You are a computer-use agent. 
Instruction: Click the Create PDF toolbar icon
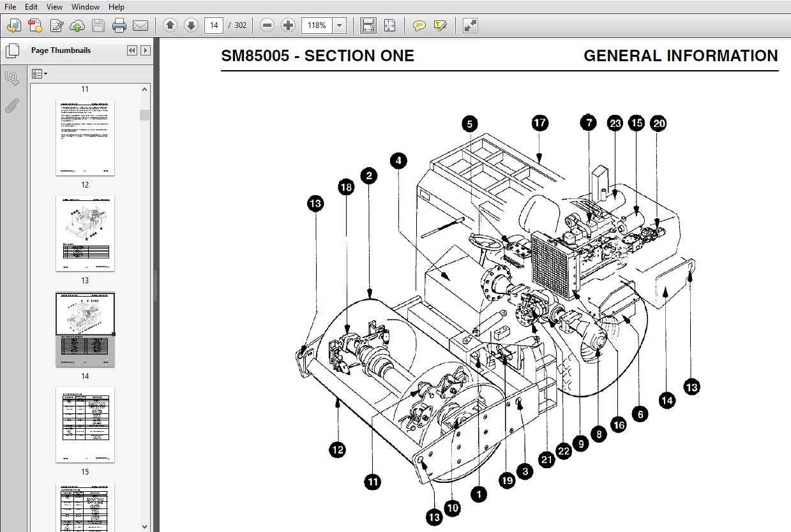[x=14, y=26]
